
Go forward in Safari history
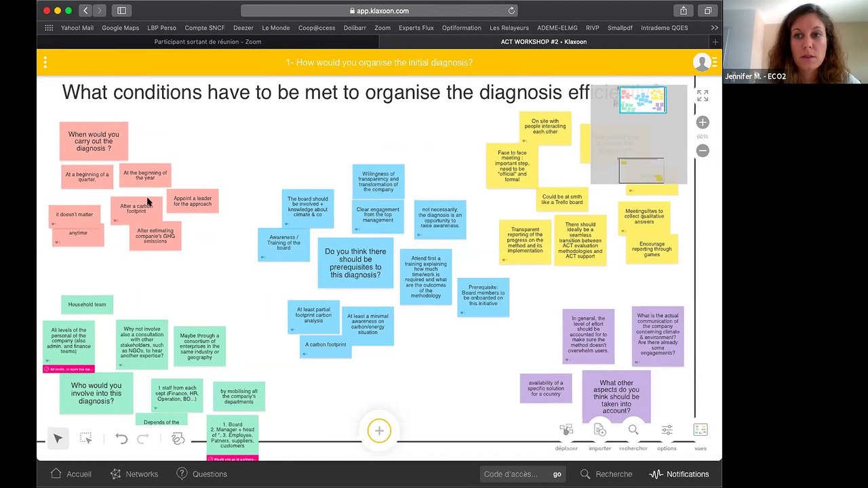click(100, 11)
